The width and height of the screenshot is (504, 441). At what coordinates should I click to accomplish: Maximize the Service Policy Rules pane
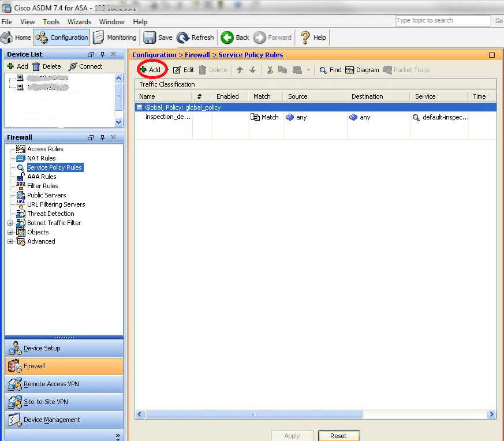coord(492,55)
